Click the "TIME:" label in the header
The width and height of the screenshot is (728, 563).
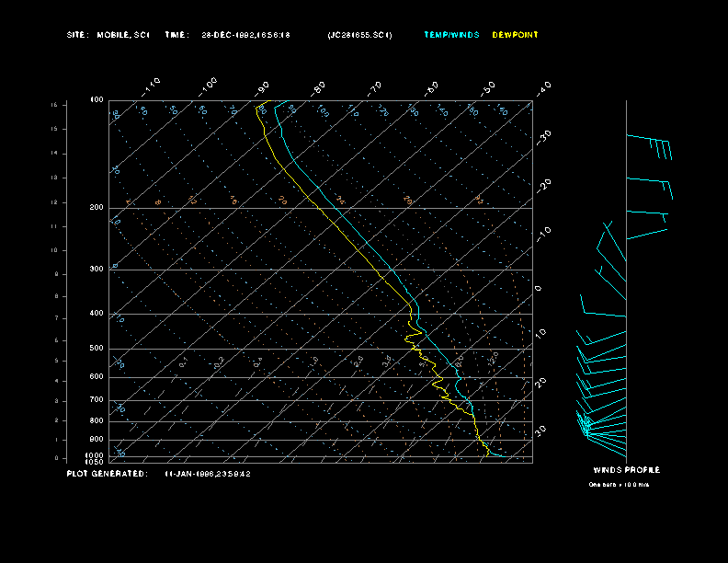[176, 35]
